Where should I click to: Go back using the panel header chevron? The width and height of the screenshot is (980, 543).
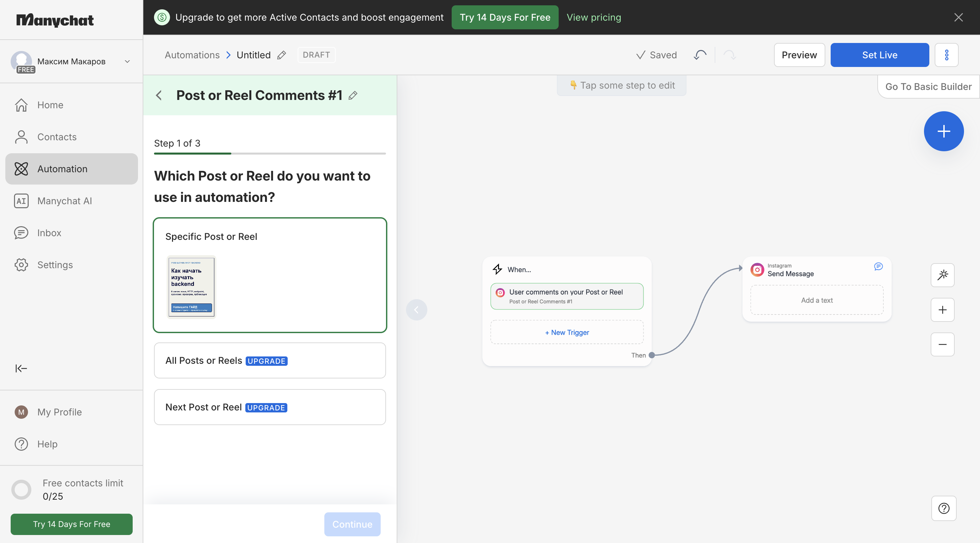(159, 95)
